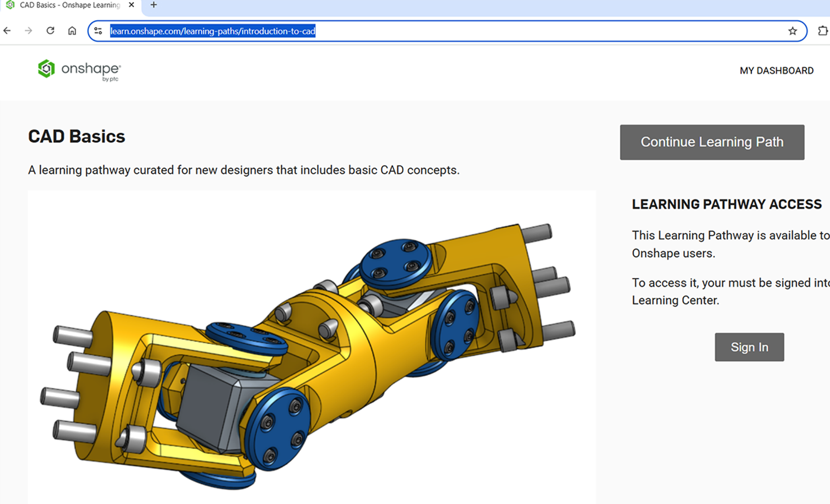Click the Onshape hexagon logo
The height and width of the screenshot is (504, 830).
click(46, 69)
